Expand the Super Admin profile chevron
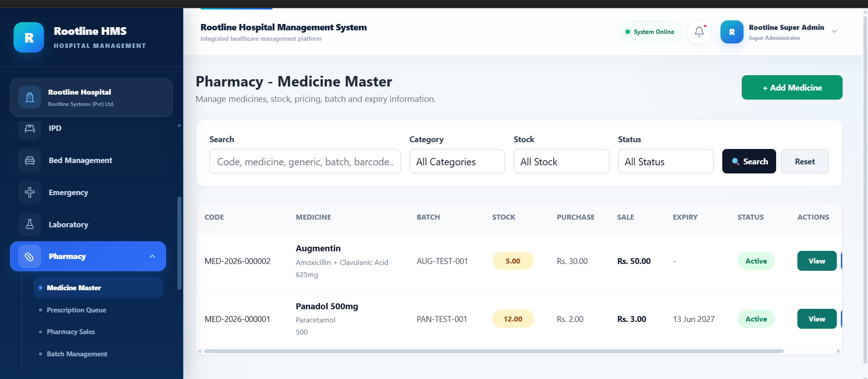The height and width of the screenshot is (379, 868). [835, 32]
